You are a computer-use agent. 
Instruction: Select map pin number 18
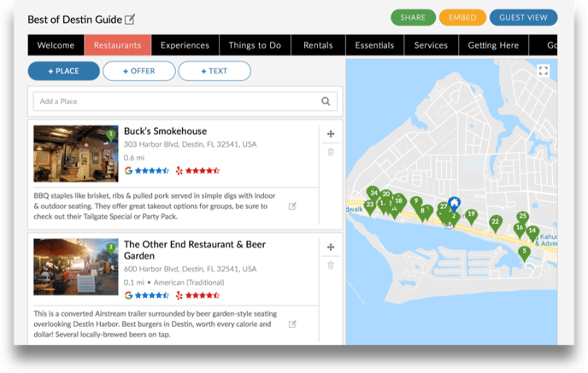pyautogui.click(x=398, y=201)
